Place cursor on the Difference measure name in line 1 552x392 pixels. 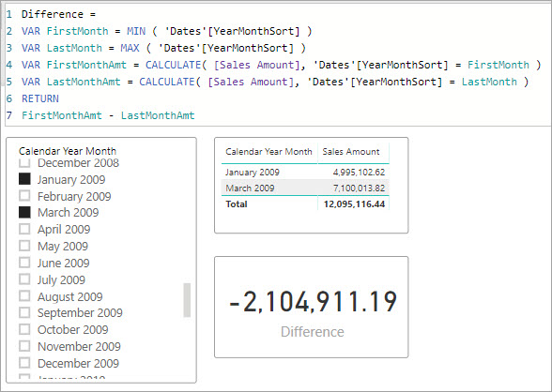(x=53, y=14)
